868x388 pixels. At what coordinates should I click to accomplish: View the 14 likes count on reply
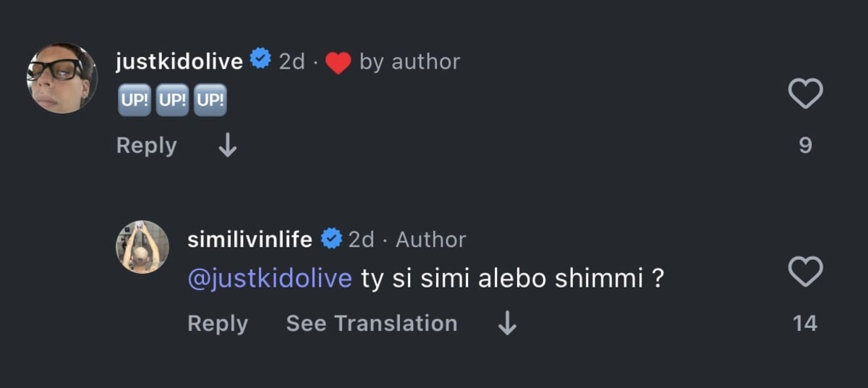point(805,324)
